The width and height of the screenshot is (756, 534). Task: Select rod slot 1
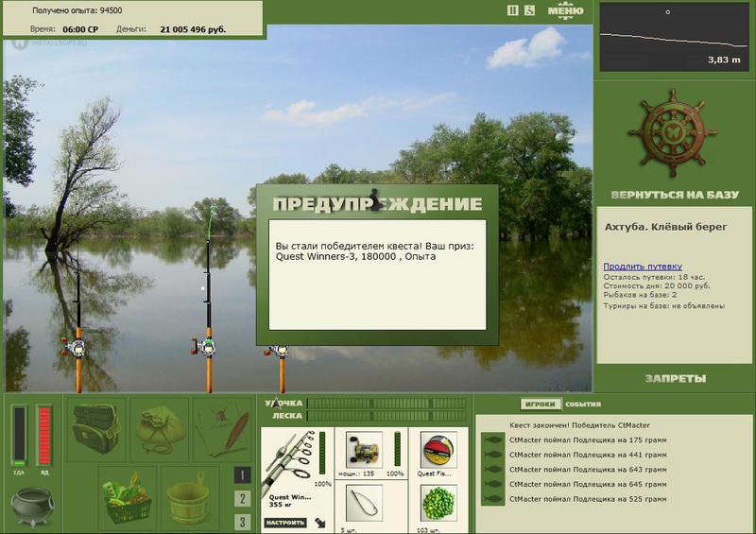pos(242,475)
